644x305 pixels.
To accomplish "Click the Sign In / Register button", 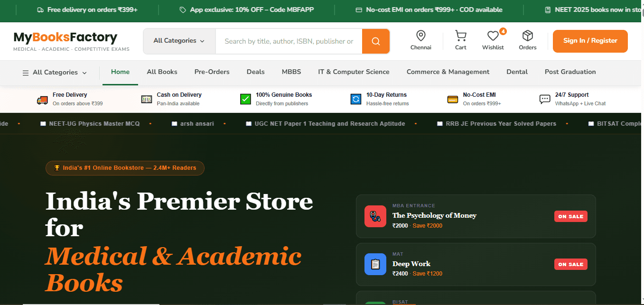I will (x=590, y=41).
